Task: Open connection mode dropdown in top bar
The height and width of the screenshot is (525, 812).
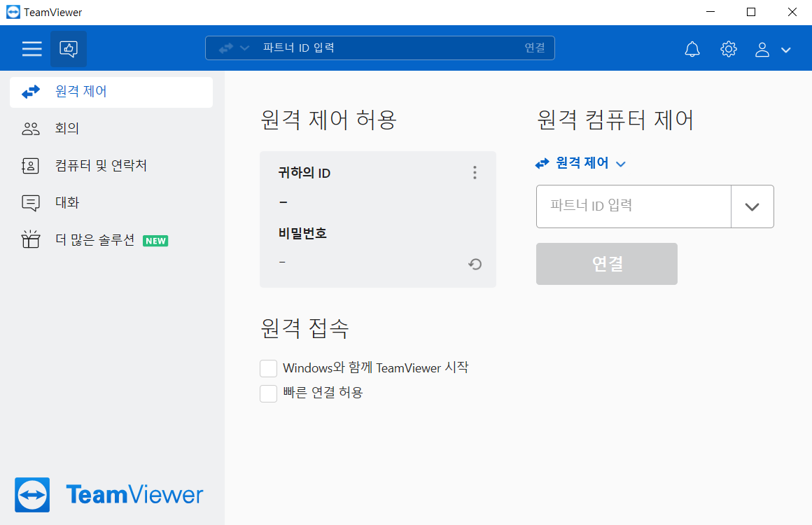Action: [234, 48]
